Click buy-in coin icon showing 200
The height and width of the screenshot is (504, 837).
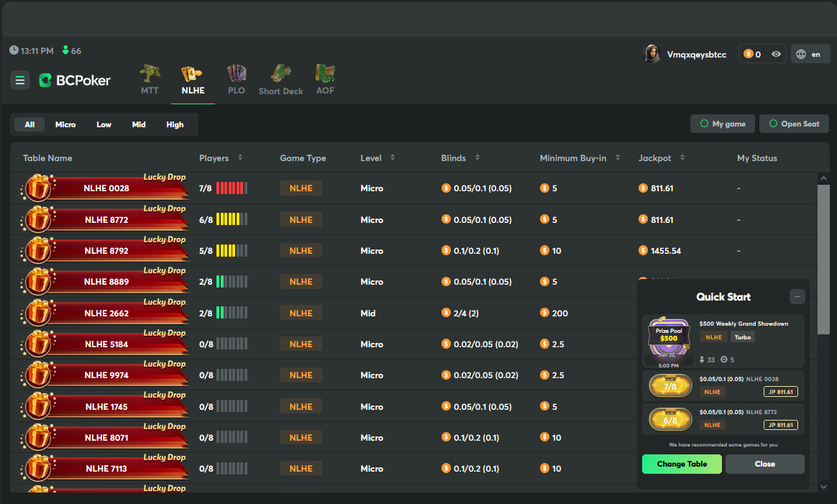tap(544, 312)
